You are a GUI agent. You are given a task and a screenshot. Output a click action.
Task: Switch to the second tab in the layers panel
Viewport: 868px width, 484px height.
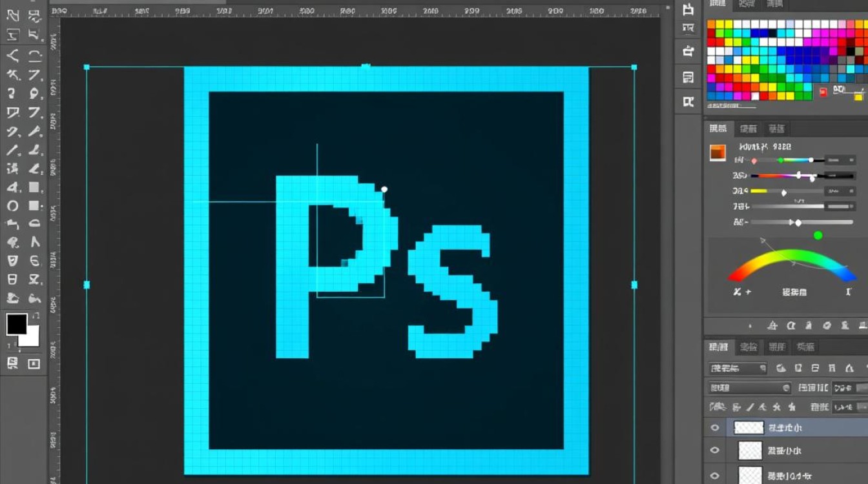(x=749, y=347)
